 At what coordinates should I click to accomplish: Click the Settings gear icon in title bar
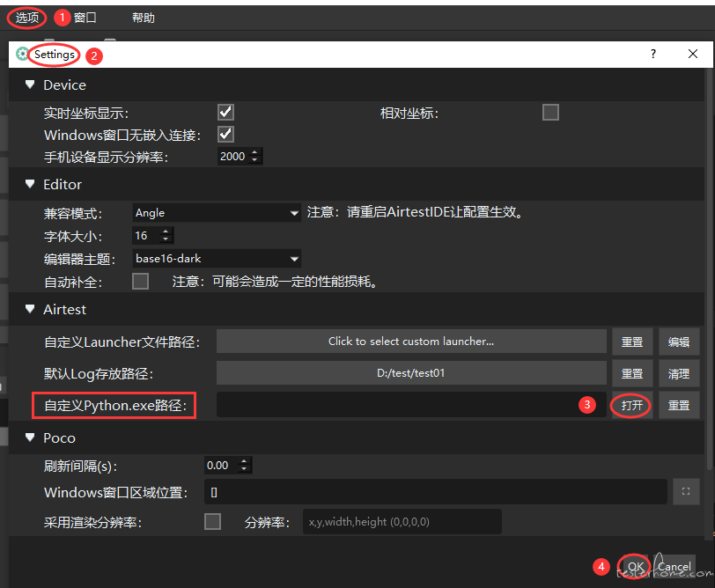coord(22,55)
